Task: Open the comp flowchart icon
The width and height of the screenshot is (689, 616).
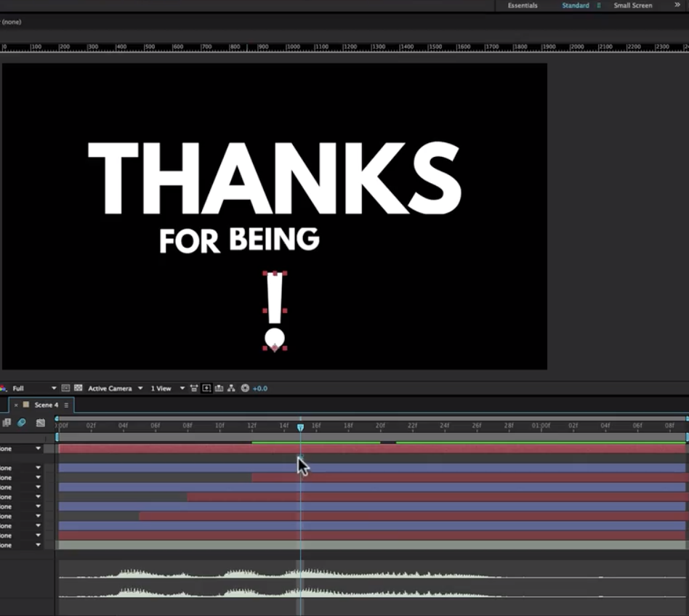Action: pos(231,389)
